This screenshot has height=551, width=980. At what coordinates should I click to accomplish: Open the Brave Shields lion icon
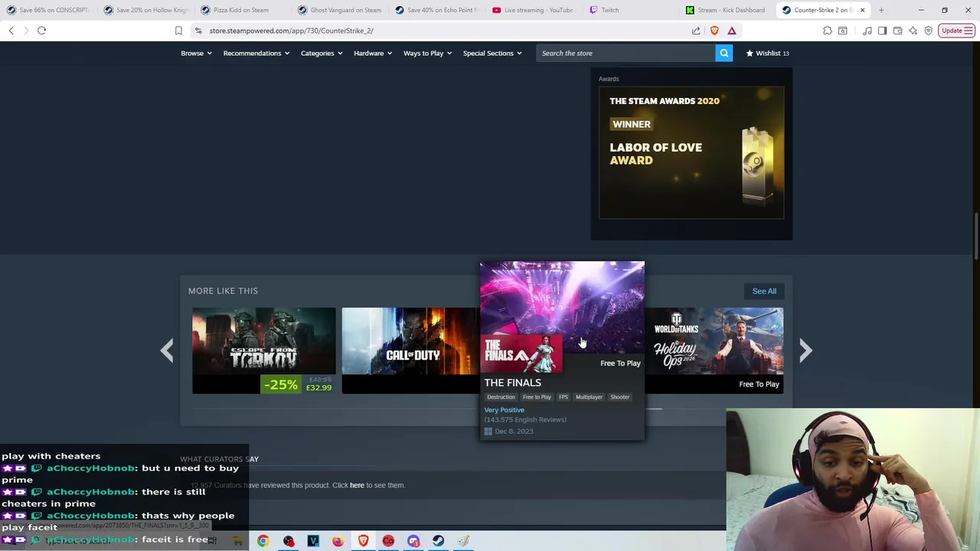714,31
